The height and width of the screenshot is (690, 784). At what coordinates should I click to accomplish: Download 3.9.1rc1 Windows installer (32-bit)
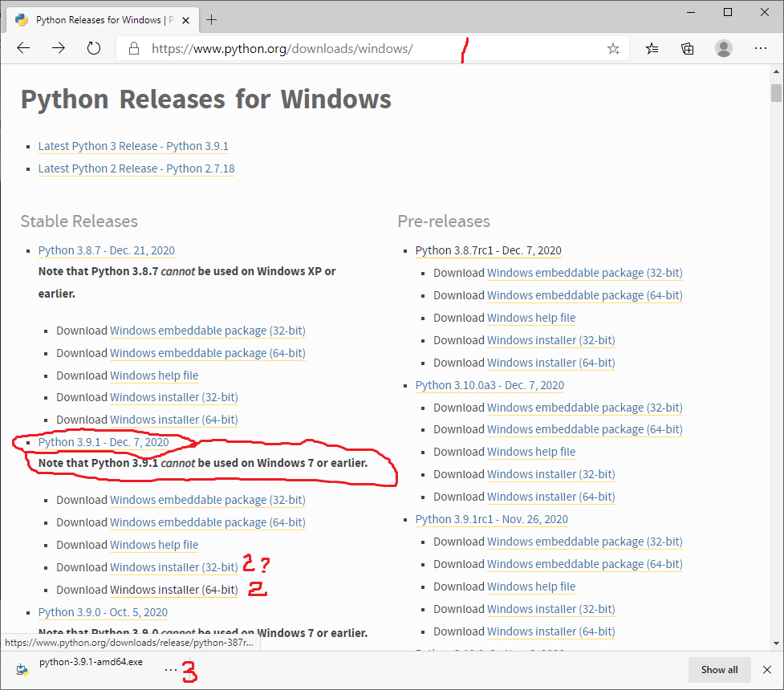pos(551,609)
